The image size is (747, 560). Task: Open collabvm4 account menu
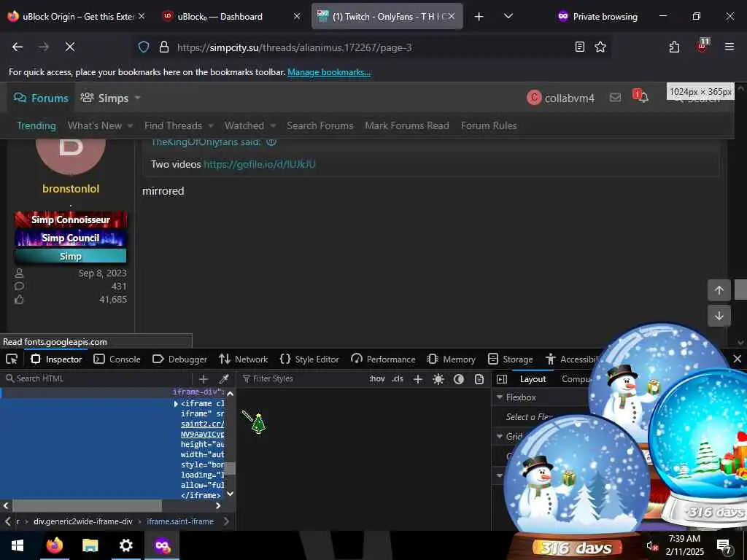(x=561, y=98)
